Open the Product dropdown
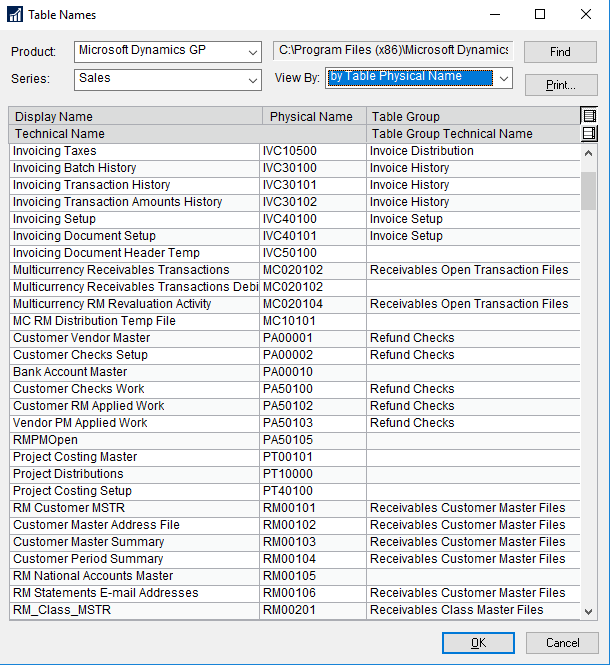 coord(252,51)
